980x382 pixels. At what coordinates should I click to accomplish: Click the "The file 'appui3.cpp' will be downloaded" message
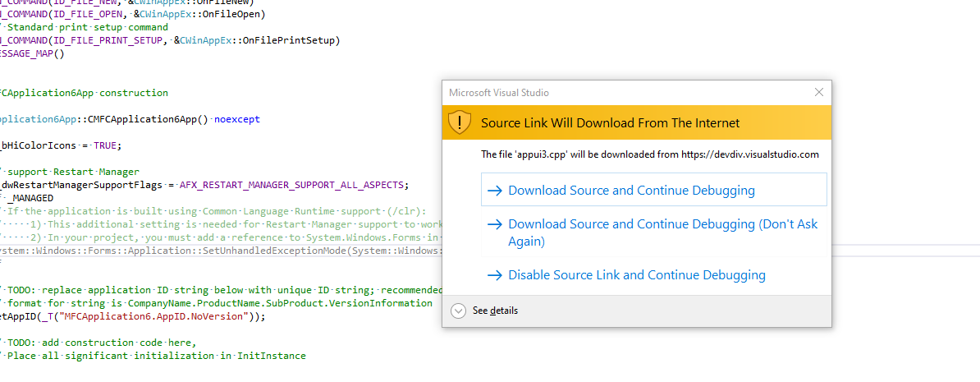click(649, 154)
